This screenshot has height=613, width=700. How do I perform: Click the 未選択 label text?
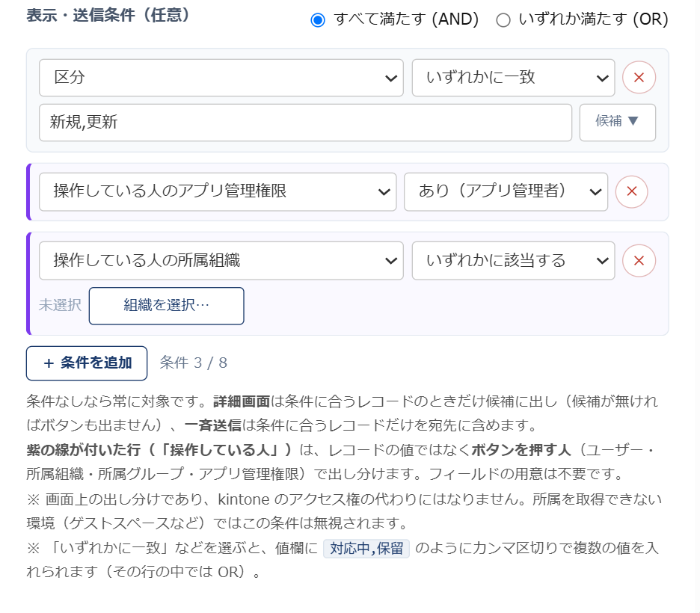[x=60, y=305]
